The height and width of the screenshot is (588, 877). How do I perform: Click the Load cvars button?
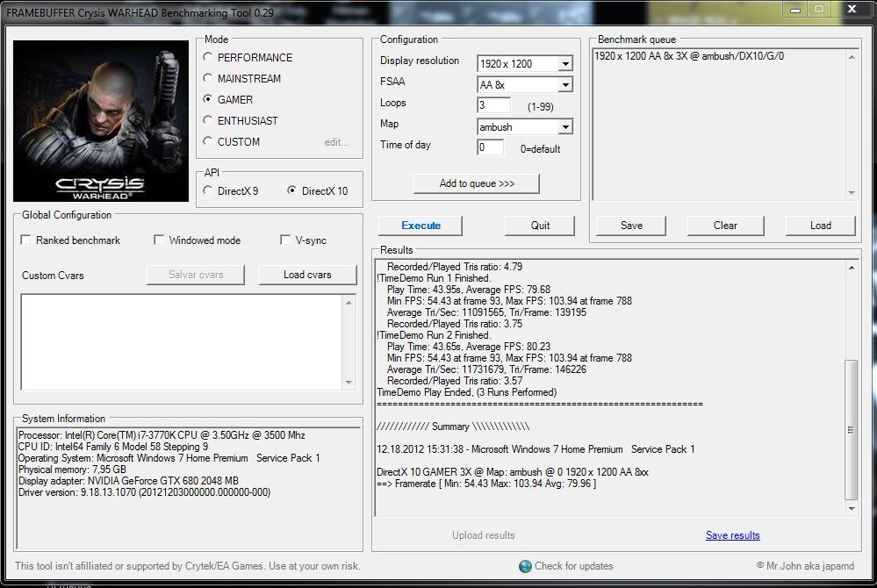[x=307, y=275]
